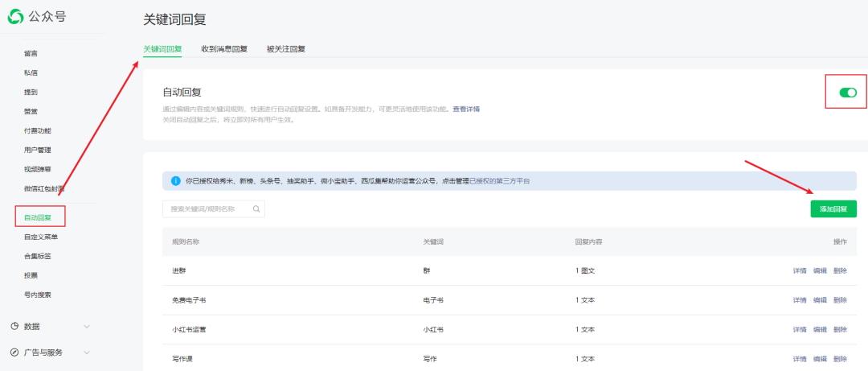The width and height of the screenshot is (868, 371).
Task: Open 留言 in sidebar
Action: (31, 53)
